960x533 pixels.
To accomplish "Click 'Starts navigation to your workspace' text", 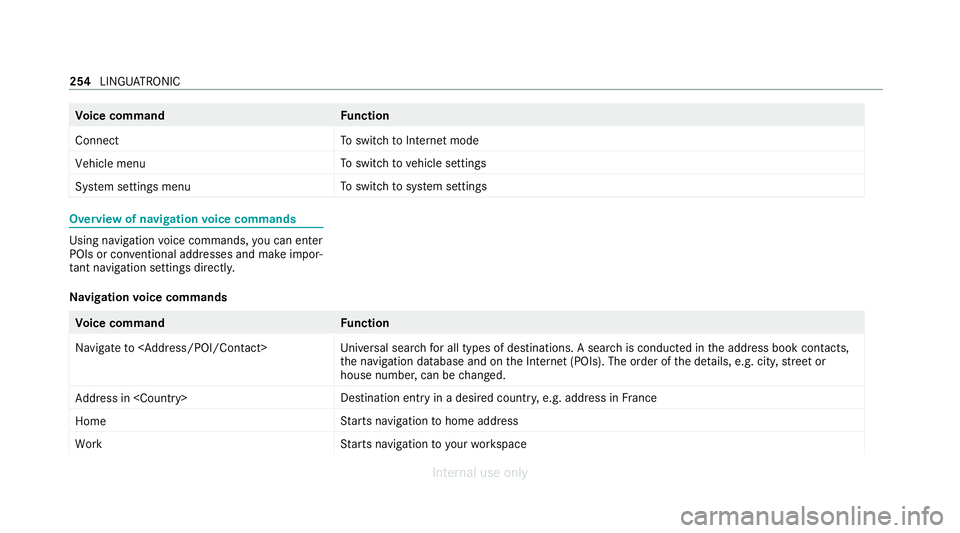I will tap(433, 444).
